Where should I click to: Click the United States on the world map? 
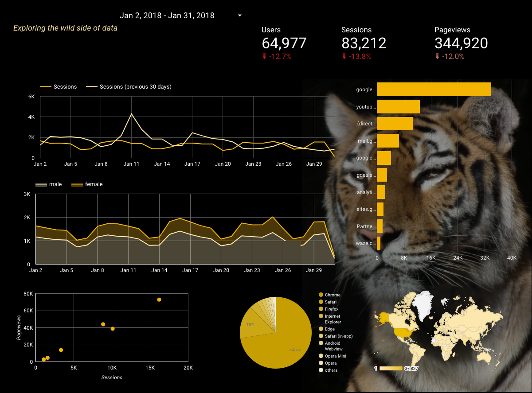tap(403, 333)
